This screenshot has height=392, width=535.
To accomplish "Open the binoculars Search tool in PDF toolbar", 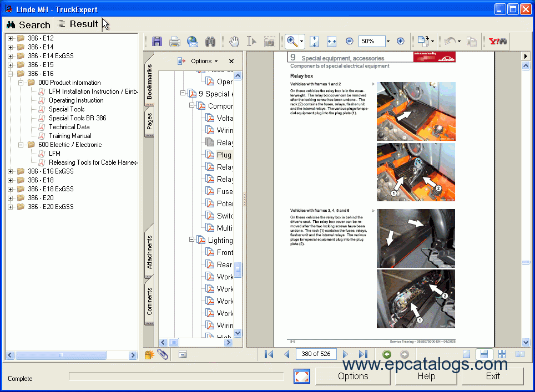I will tap(210, 42).
